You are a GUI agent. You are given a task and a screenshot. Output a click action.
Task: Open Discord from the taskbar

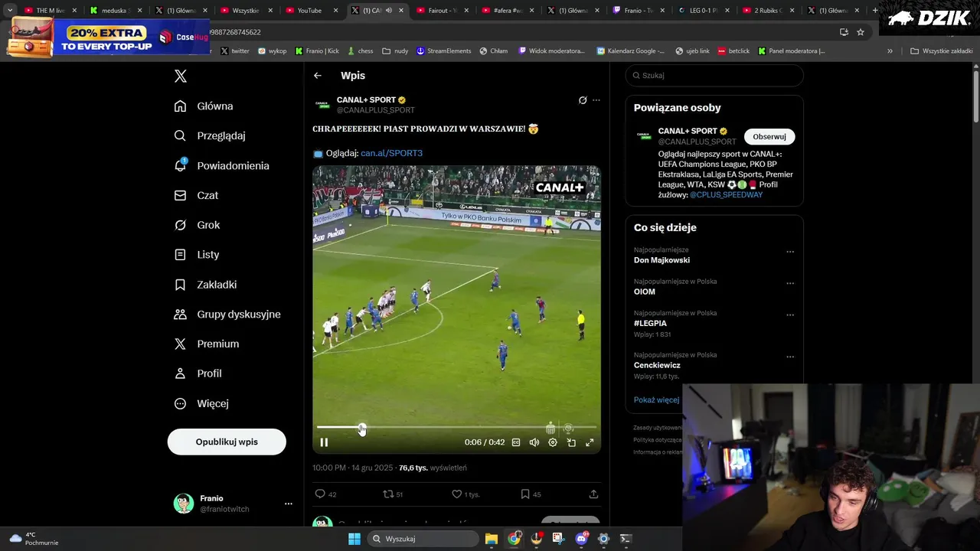582,539
